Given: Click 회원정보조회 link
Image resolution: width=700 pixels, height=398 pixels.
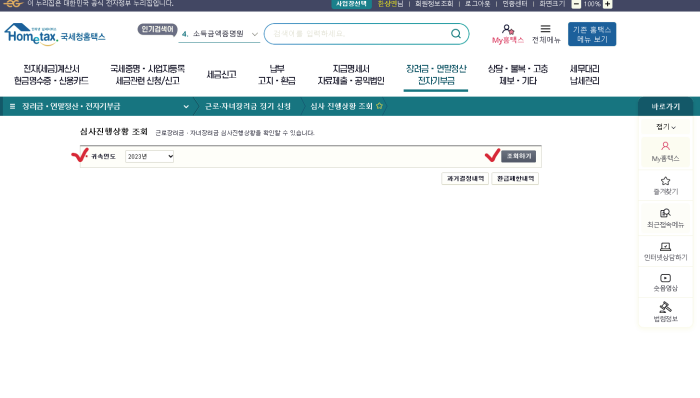Looking at the screenshot, I should 434,4.
